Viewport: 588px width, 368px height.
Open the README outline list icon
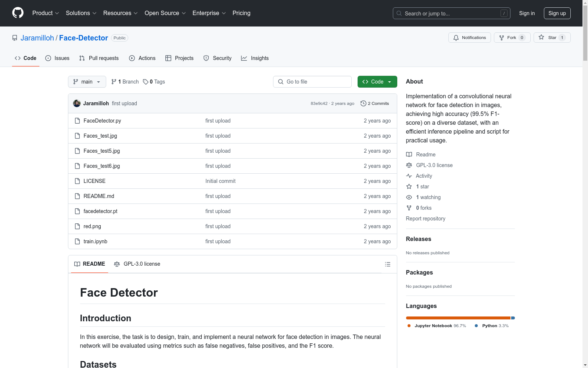click(387, 264)
